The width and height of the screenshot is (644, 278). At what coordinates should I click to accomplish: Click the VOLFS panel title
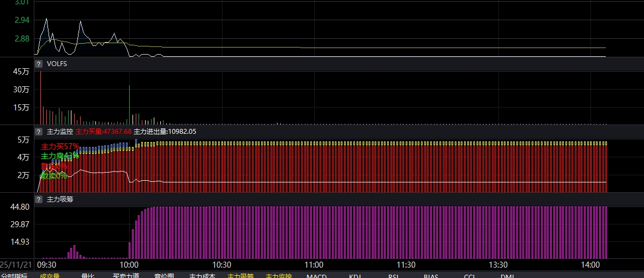[57, 64]
